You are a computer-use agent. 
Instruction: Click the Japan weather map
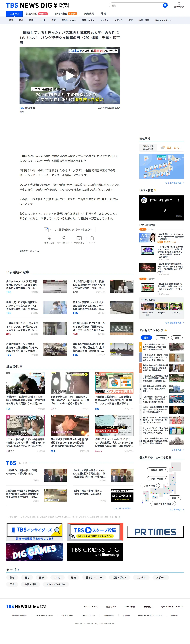[161, 166]
